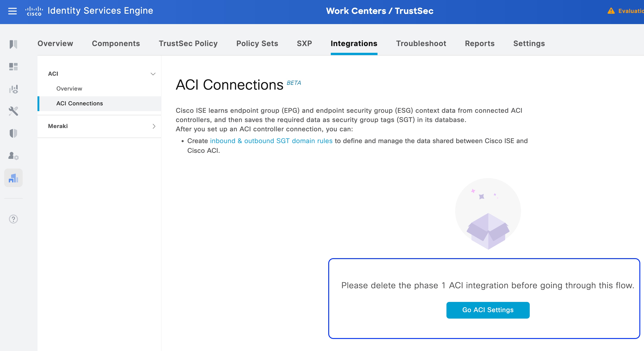Image resolution: width=644 pixels, height=351 pixels.
Task: Open the hamburger navigation menu
Action: pyautogui.click(x=12, y=11)
